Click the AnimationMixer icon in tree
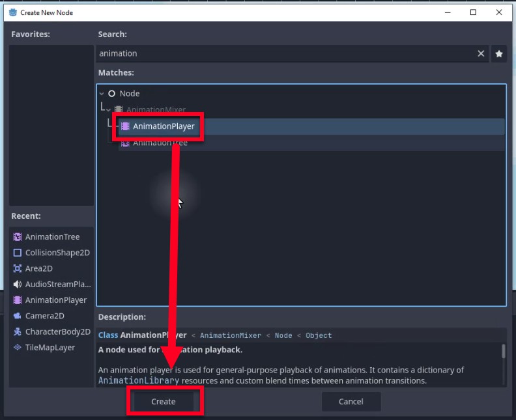The width and height of the screenshot is (516, 420). point(119,109)
